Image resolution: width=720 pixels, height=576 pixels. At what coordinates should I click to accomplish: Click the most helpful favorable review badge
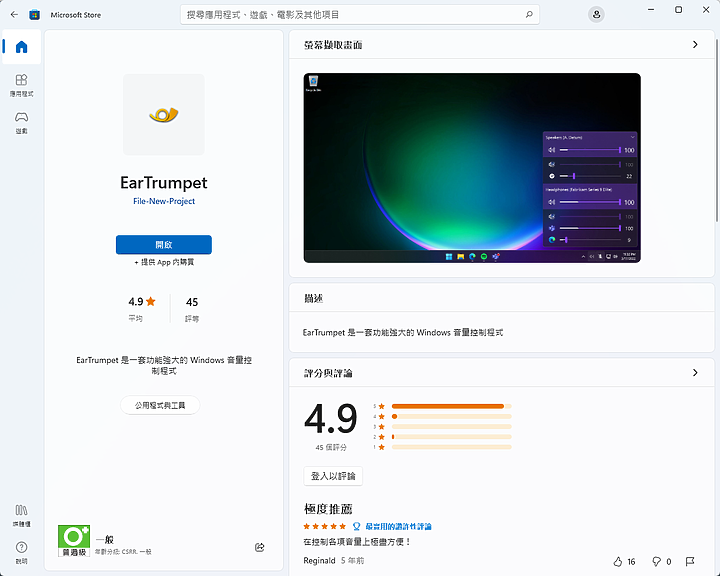tap(392, 526)
